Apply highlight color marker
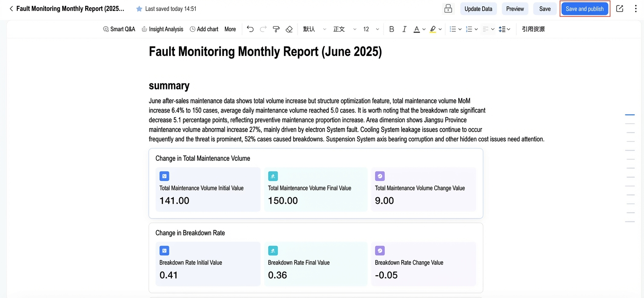644x298 pixels. pos(433,29)
